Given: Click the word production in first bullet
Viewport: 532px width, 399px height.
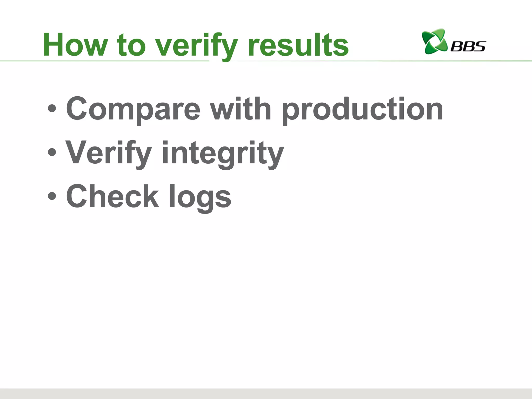Looking at the screenshot, I should pos(362,110).
